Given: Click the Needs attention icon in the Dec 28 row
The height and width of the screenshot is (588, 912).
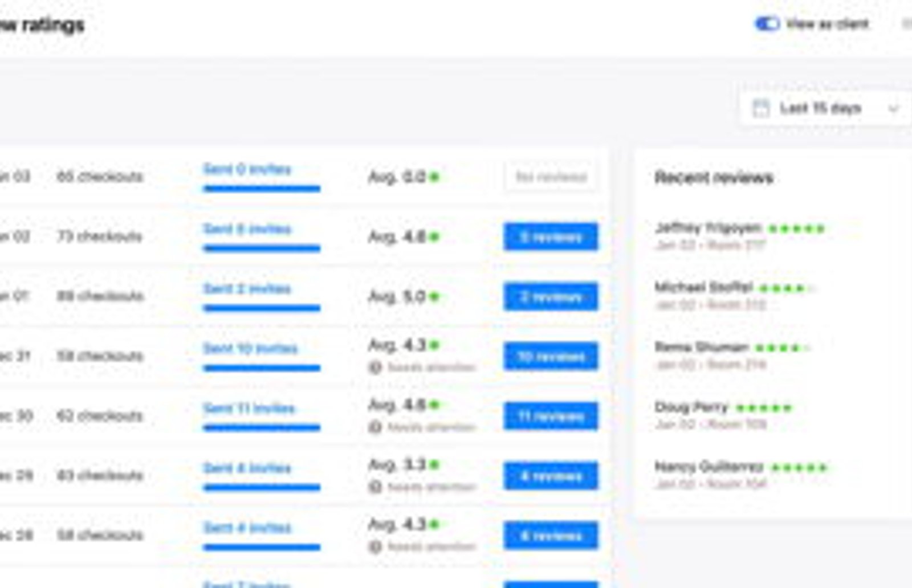Looking at the screenshot, I should (x=374, y=547).
